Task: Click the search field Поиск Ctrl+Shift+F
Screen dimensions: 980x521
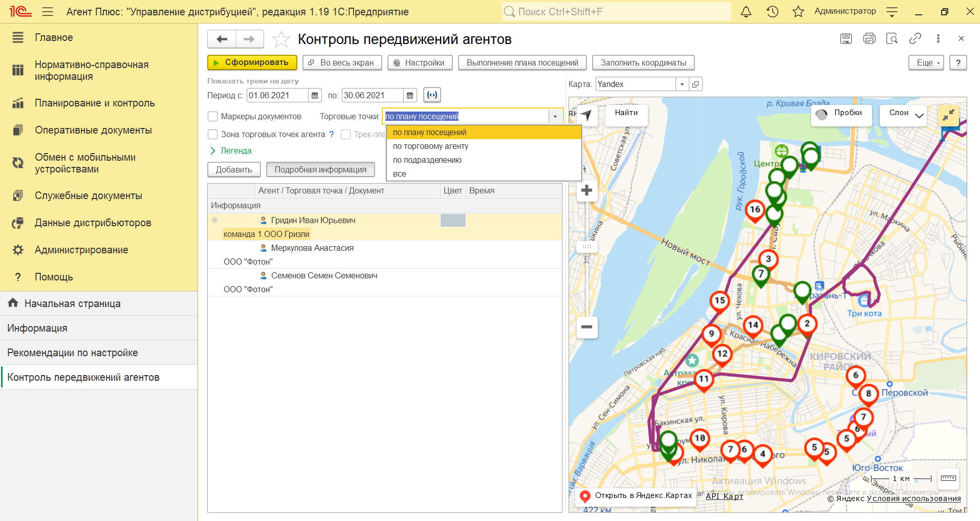Action: pyautogui.click(x=616, y=11)
